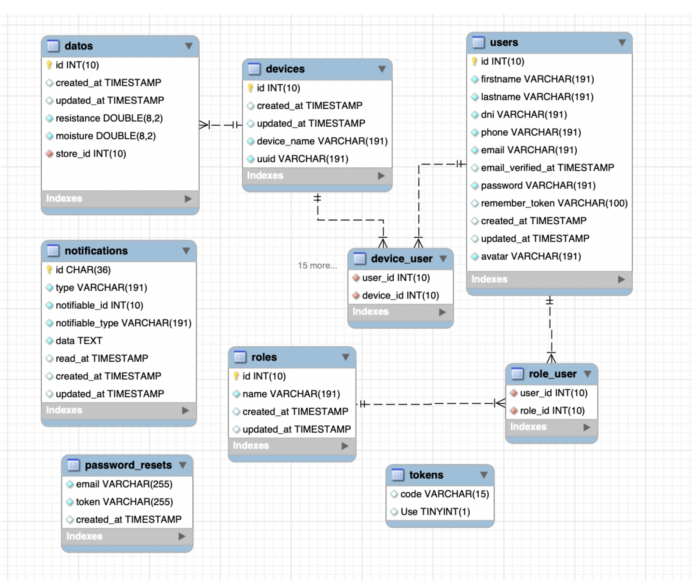This screenshot has width=700, height=588.
Task: Click the '15 more...' label
Action: (317, 266)
